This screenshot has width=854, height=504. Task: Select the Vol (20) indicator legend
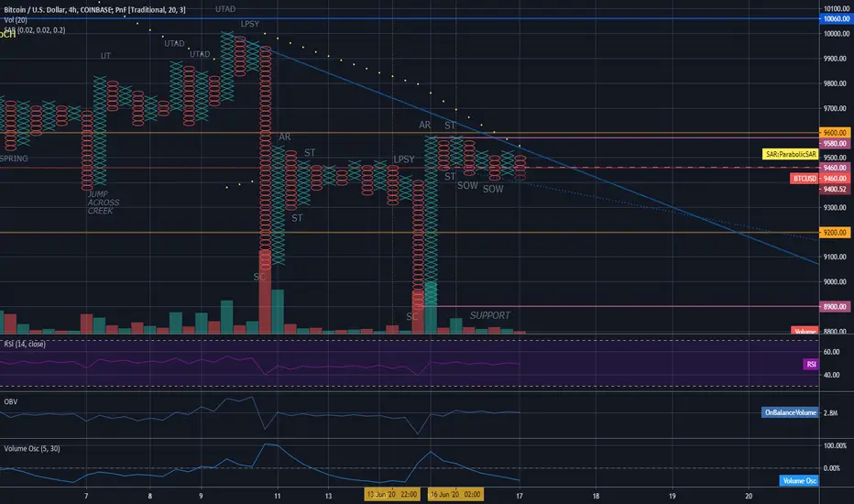pos(16,20)
